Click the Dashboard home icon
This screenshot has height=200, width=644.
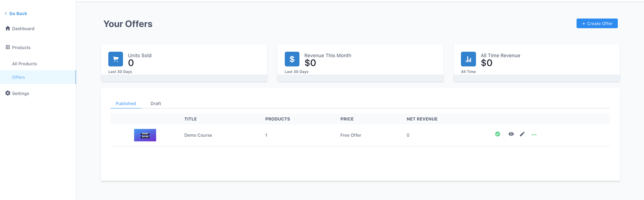[8, 29]
